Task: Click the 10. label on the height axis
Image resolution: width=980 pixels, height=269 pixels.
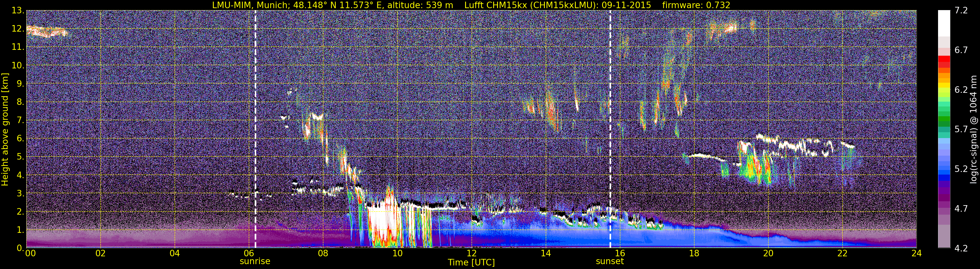Action: click(18, 65)
